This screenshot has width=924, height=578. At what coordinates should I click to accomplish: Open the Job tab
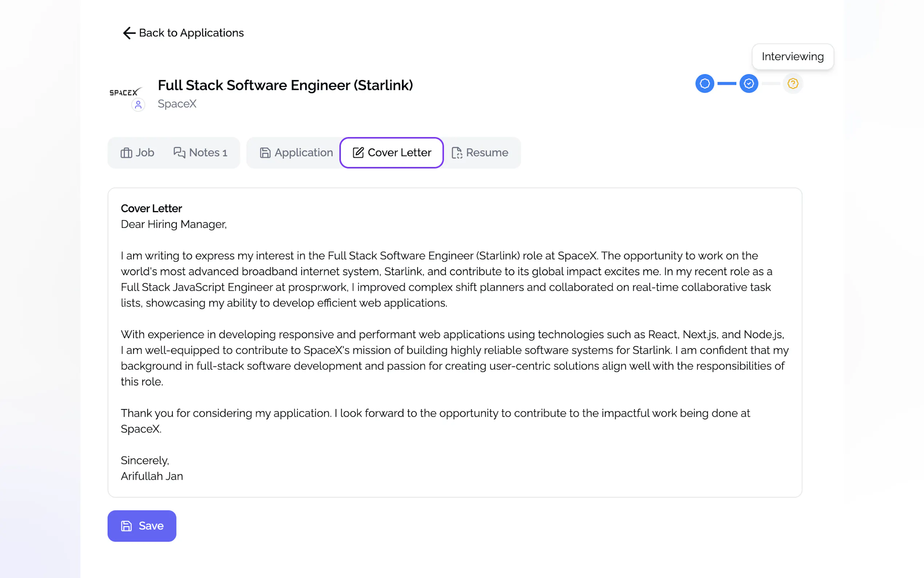[x=138, y=153]
